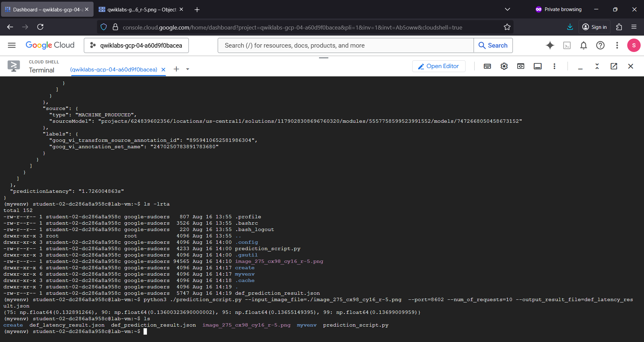Close the r-5.png Object browser tab
644x342 pixels.
[x=181, y=9]
